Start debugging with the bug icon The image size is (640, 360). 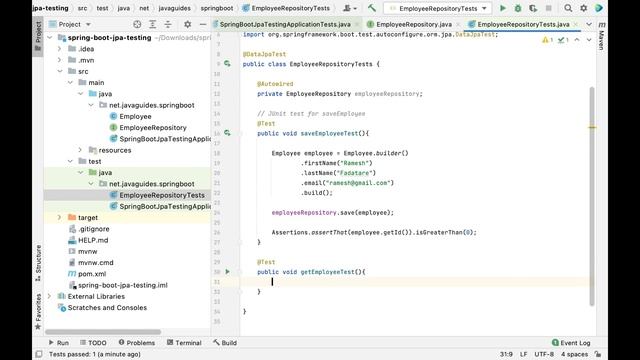point(518,8)
